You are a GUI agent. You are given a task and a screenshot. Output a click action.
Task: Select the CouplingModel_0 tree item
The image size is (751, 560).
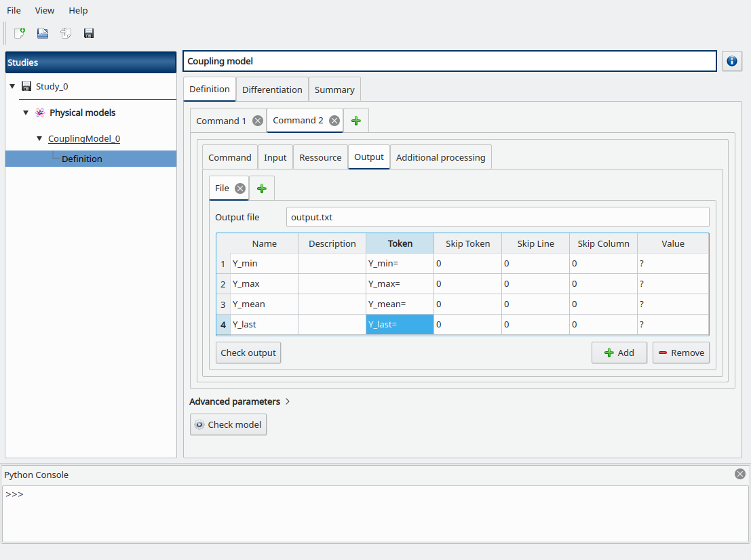(84, 138)
